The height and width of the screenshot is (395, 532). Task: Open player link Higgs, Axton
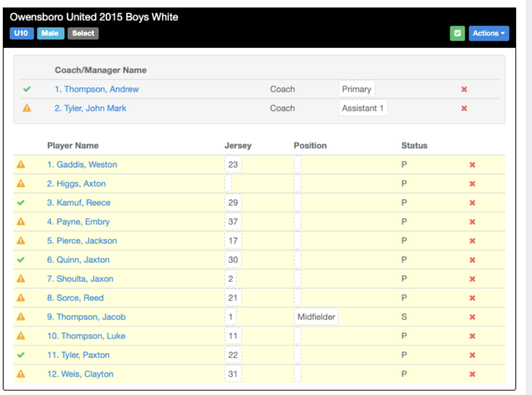[76, 184]
